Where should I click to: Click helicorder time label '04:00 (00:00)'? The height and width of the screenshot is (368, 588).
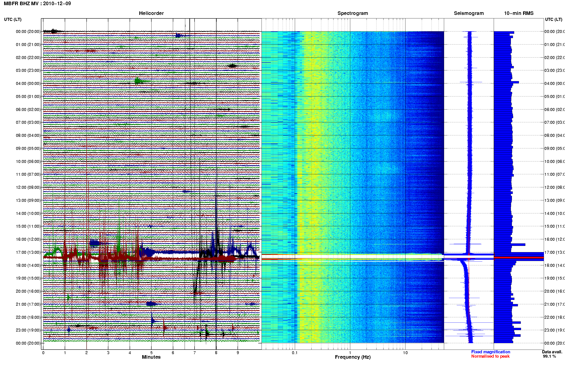[x=28, y=83]
